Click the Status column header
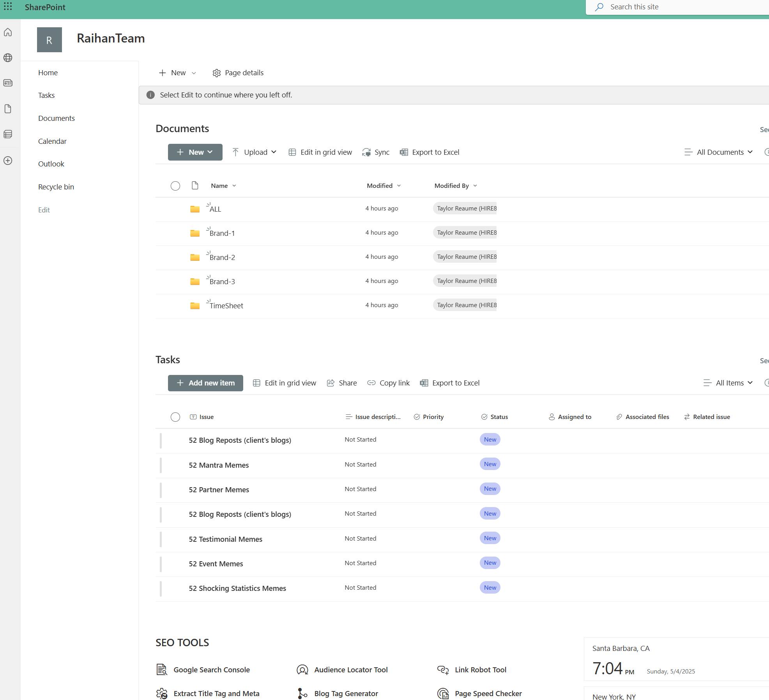Image resolution: width=769 pixels, height=700 pixels. [495, 417]
